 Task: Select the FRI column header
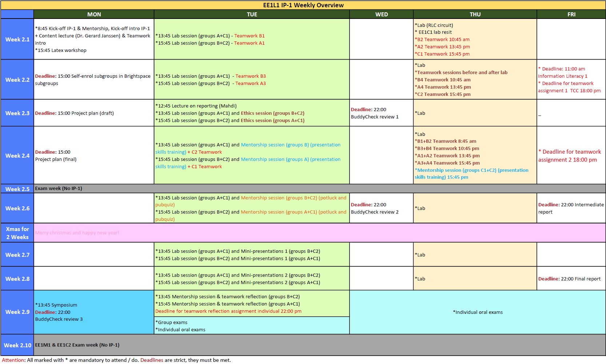[571, 15]
